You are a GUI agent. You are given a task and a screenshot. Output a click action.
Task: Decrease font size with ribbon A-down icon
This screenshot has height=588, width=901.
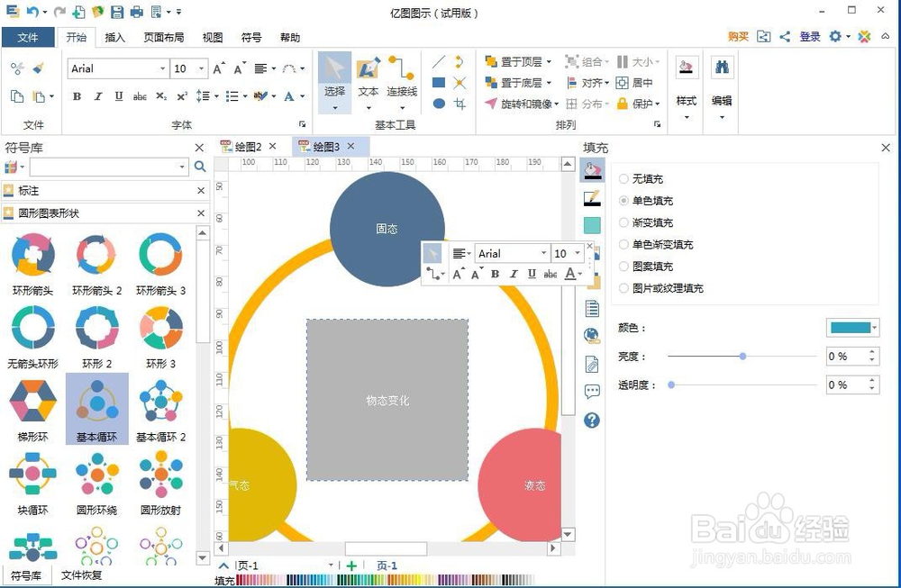[240, 68]
